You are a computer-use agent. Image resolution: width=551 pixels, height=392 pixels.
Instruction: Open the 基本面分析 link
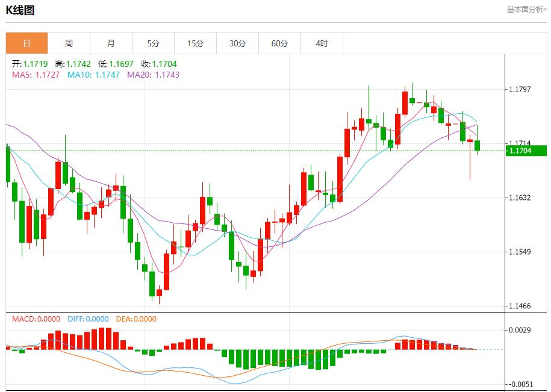526,10
